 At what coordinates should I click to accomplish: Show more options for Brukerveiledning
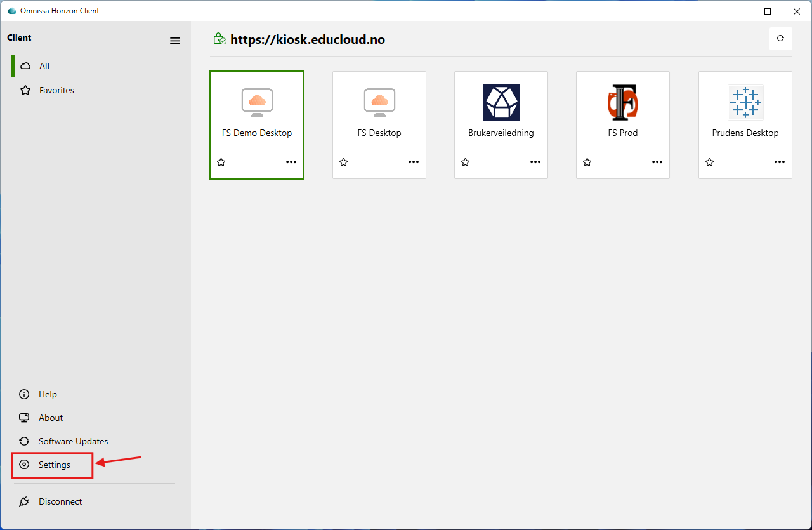[535, 162]
